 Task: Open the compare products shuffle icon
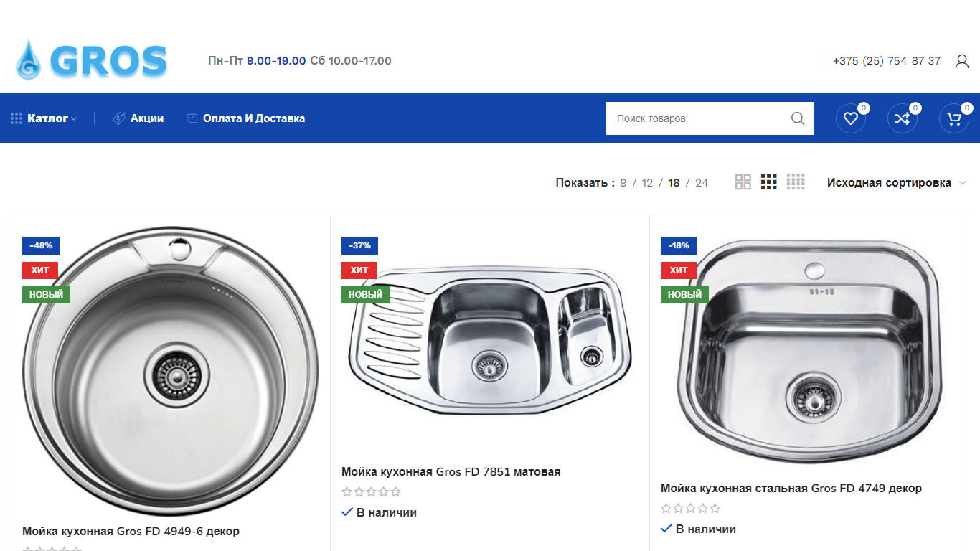click(x=903, y=118)
